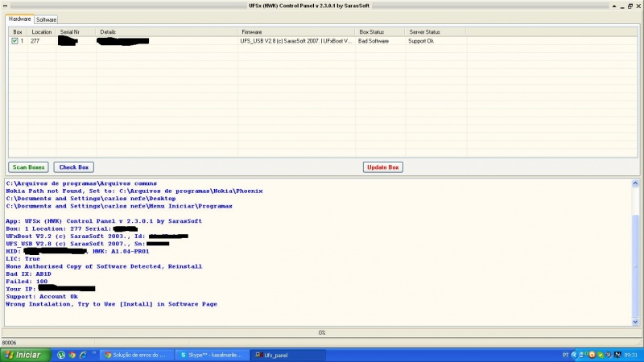Switch to the Skype taskbar window
644x362 pixels.
(212, 355)
